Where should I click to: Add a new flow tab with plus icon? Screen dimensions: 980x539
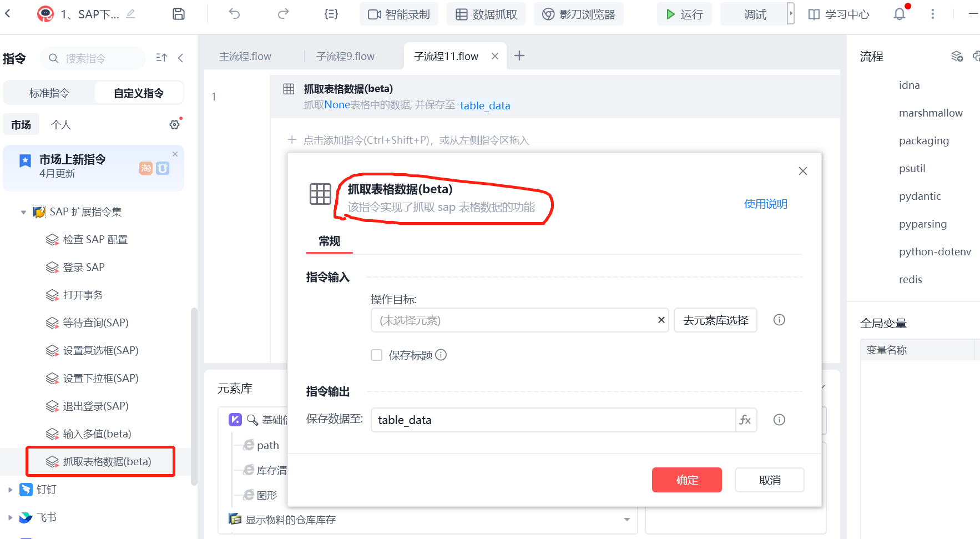click(x=519, y=56)
